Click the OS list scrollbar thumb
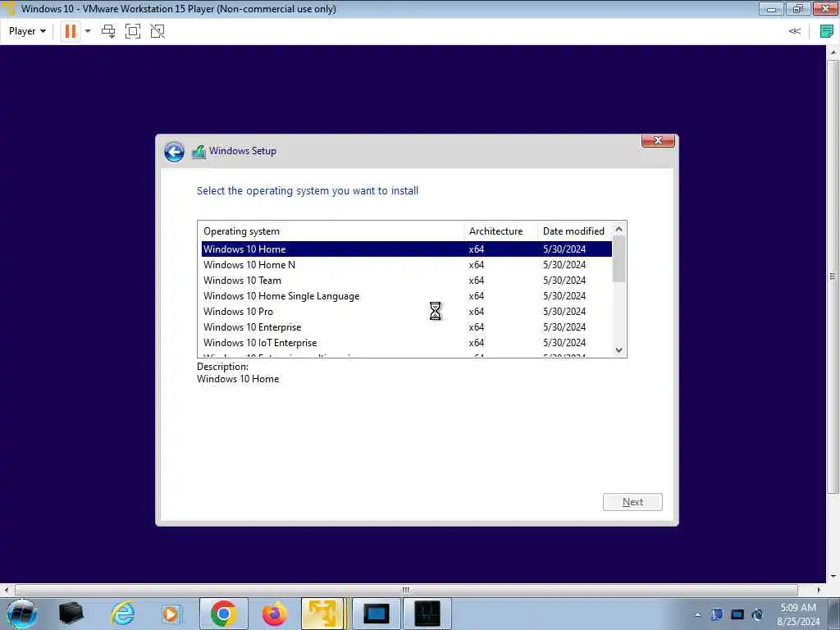The image size is (840, 630). pos(619,258)
